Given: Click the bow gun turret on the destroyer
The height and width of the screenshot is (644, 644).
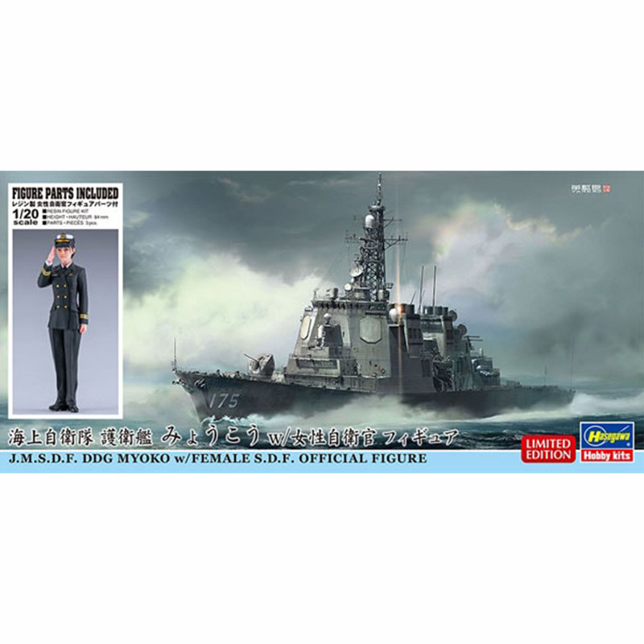Looking at the screenshot, I should [x=258, y=364].
